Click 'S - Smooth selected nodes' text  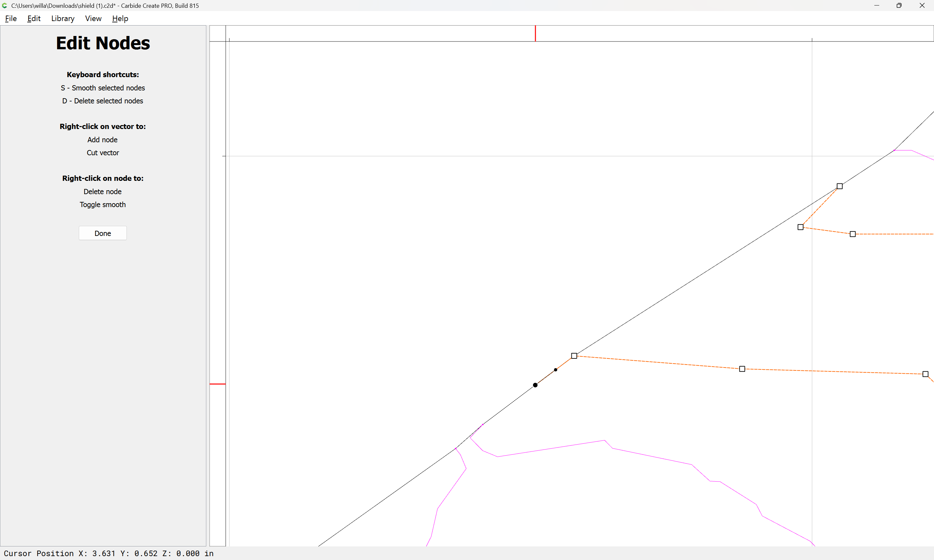(x=103, y=88)
